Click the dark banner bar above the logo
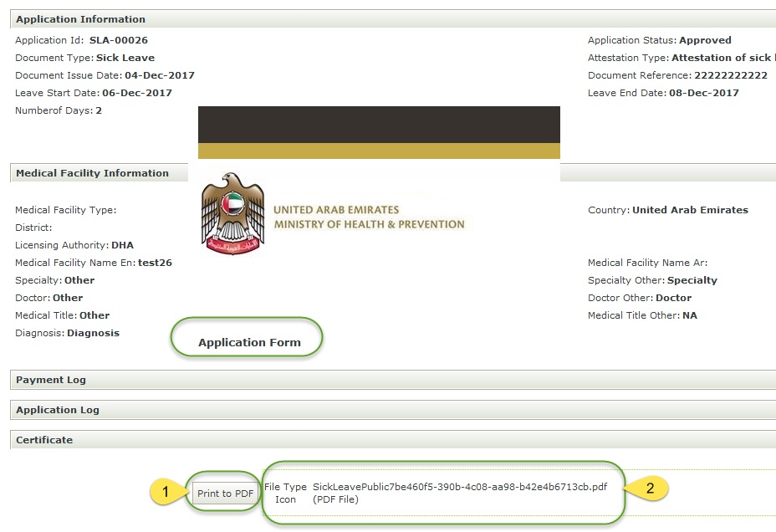The width and height of the screenshot is (776, 532). 379,124
